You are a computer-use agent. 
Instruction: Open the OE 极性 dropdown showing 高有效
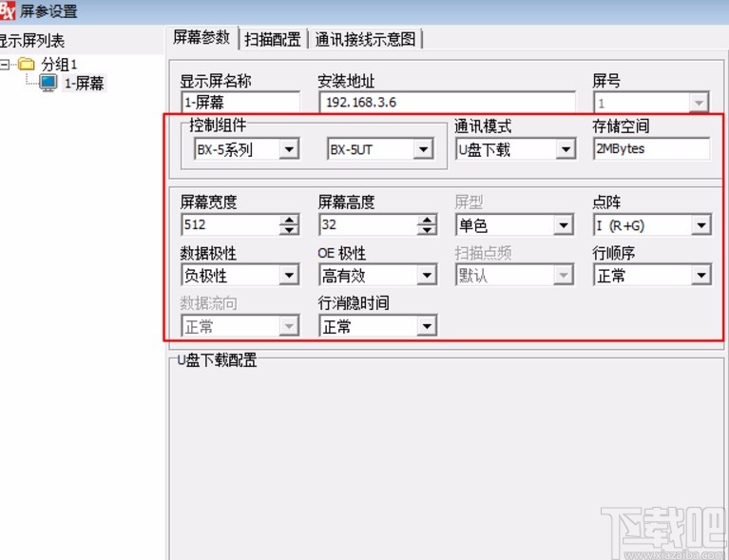point(378,276)
